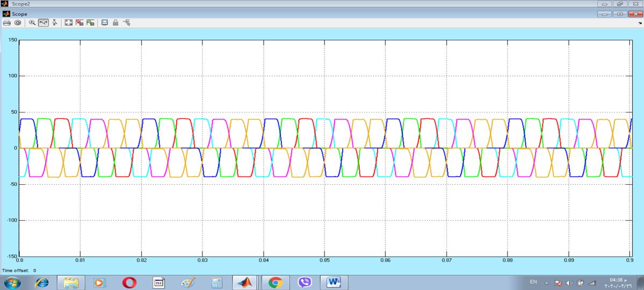644x290 pixels.
Task: Click y-axis label -100
Action: [x=12, y=220]
